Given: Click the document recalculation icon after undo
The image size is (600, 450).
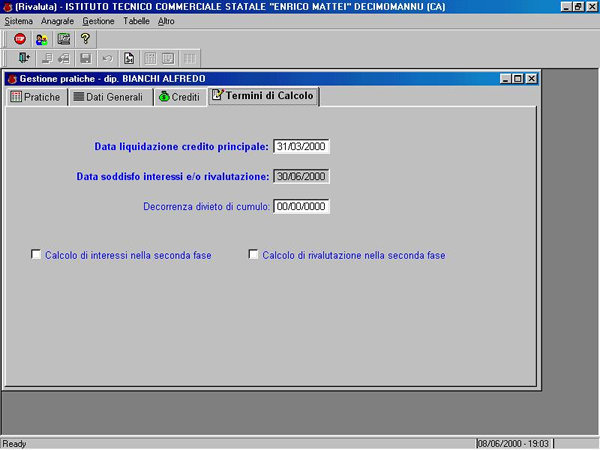Looking at the screenshot, I should click(129, 59).
